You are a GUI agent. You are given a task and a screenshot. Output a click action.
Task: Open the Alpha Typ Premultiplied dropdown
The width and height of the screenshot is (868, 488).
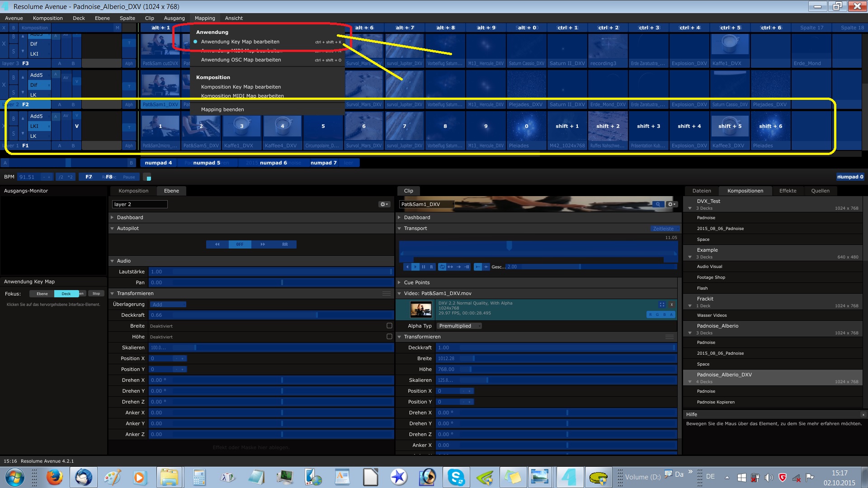point(459,326)
